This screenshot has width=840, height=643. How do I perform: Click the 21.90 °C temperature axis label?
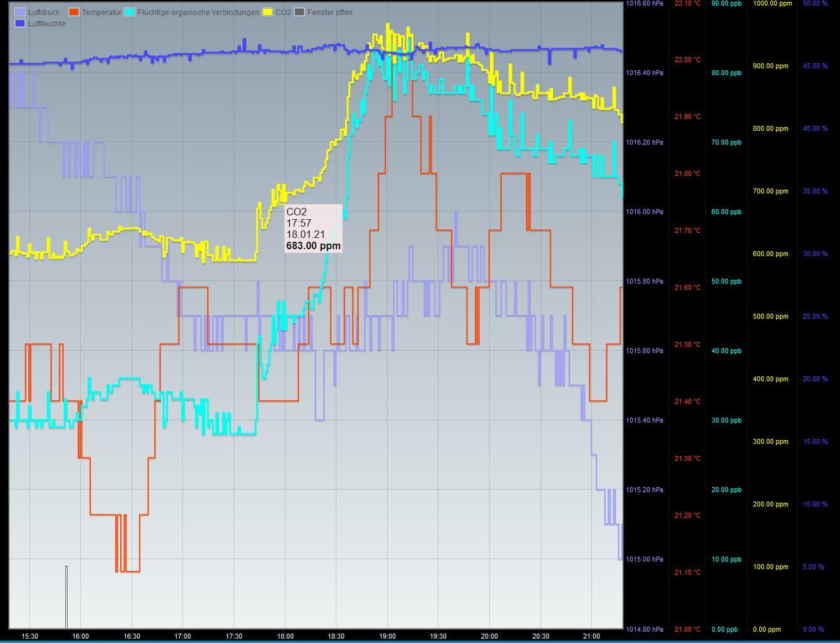pos(687,116)
